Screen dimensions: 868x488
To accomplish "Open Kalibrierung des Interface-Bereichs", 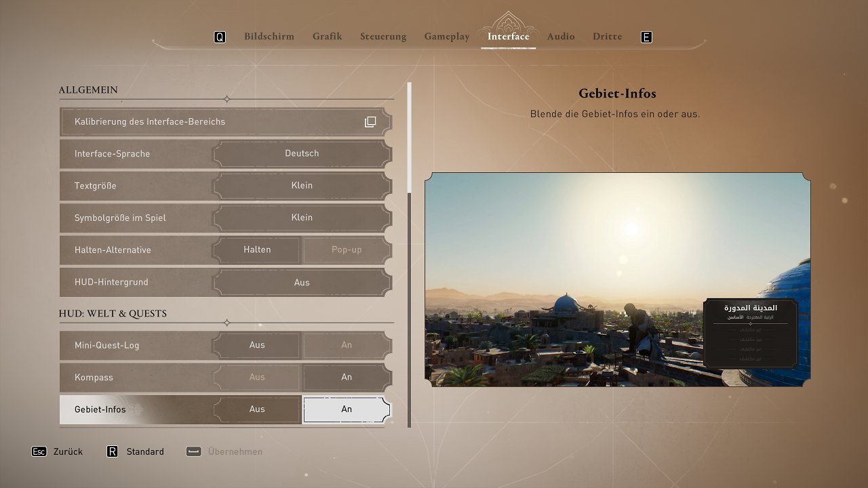I will pos(226,122).
